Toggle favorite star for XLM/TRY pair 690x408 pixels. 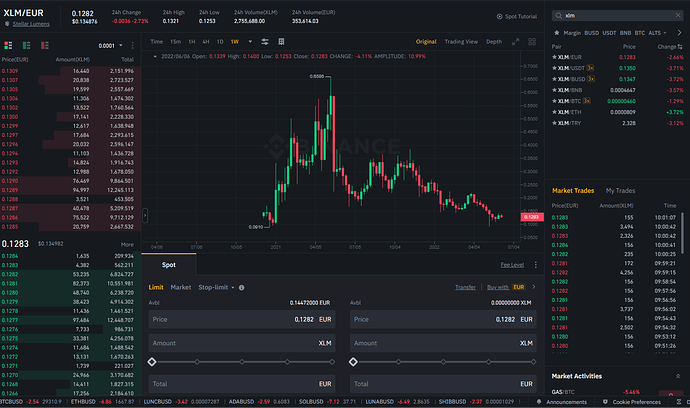(x=554, y=123)
